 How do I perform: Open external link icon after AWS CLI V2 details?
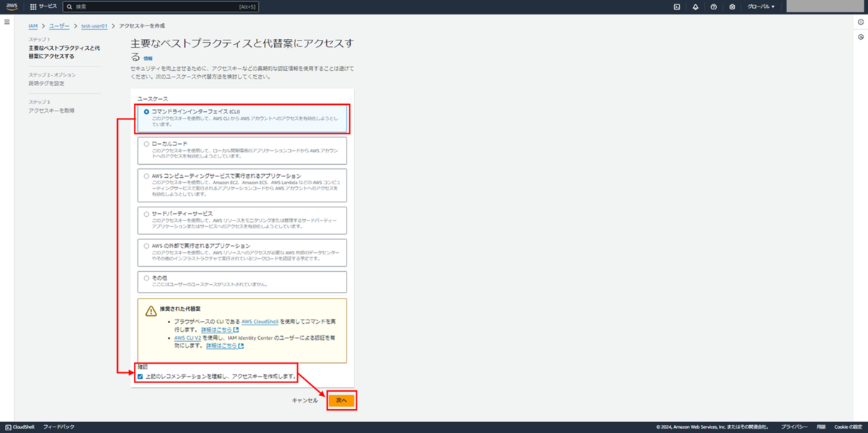pos(241,346)
